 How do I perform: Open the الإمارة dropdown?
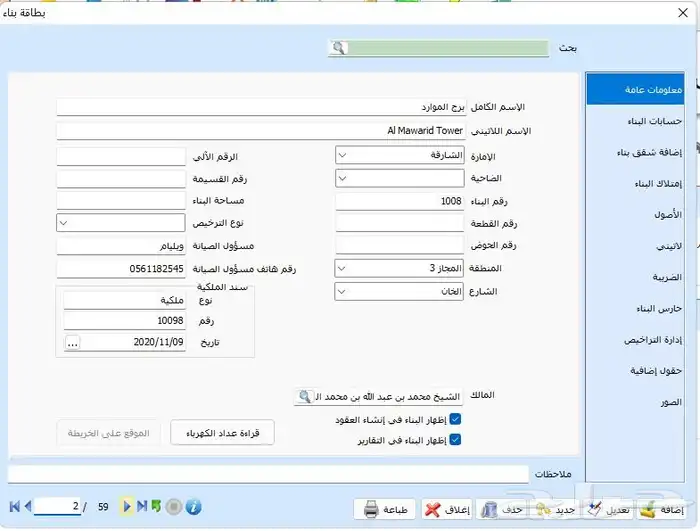coord(400,155)
